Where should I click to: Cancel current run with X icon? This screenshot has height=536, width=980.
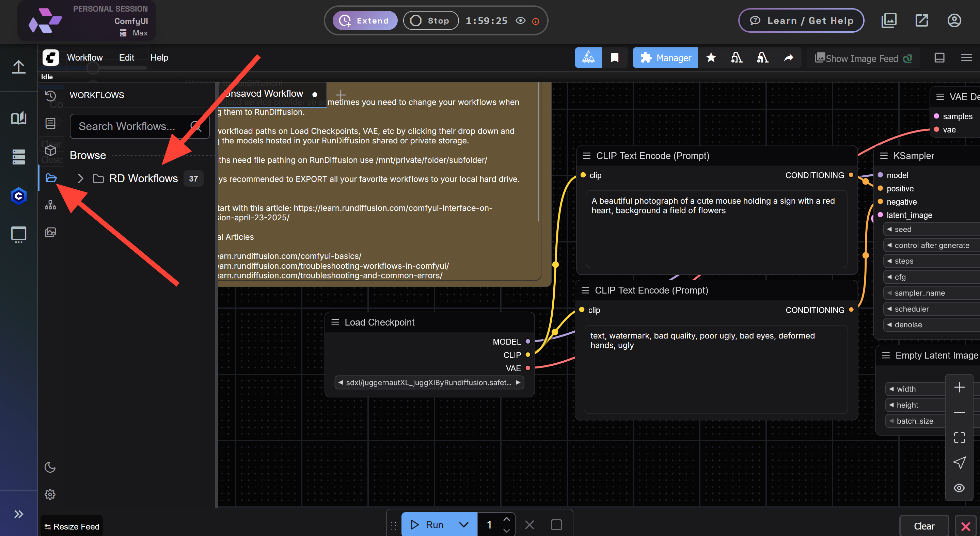point(529,525)
